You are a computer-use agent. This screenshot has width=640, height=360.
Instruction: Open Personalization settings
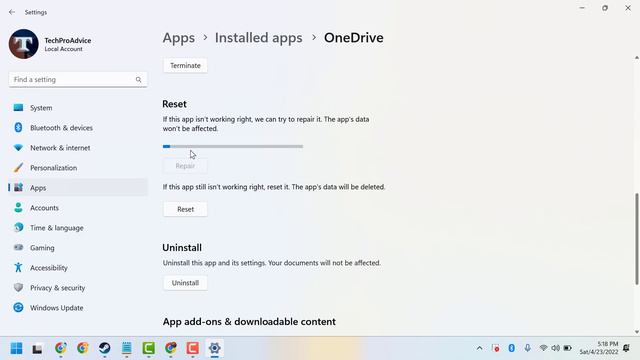(78, 168)
